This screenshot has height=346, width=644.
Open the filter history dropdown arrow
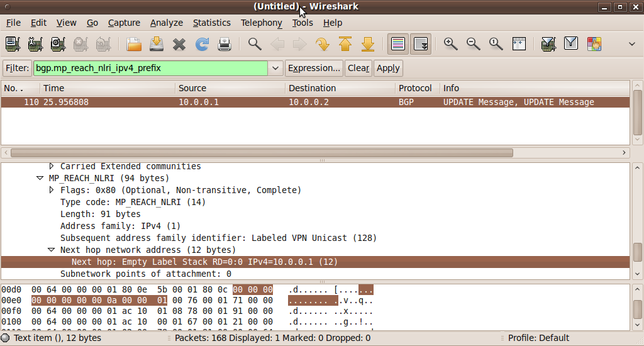coord(275,68)
